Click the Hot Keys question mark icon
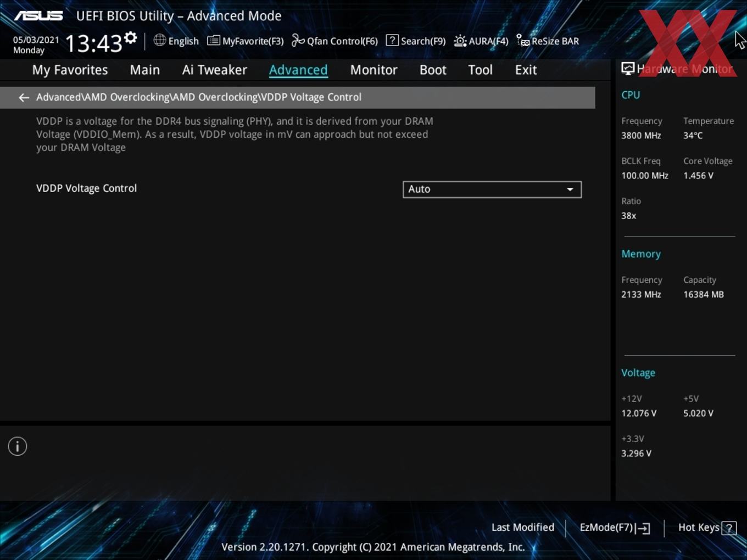The image size is (747, 560). 729,528
